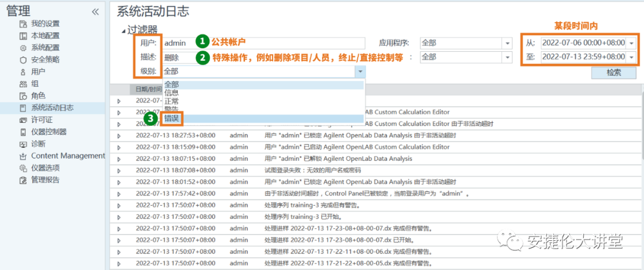
Task: Click the 本地配置 icon in sidebar
Action: [23, 36]
